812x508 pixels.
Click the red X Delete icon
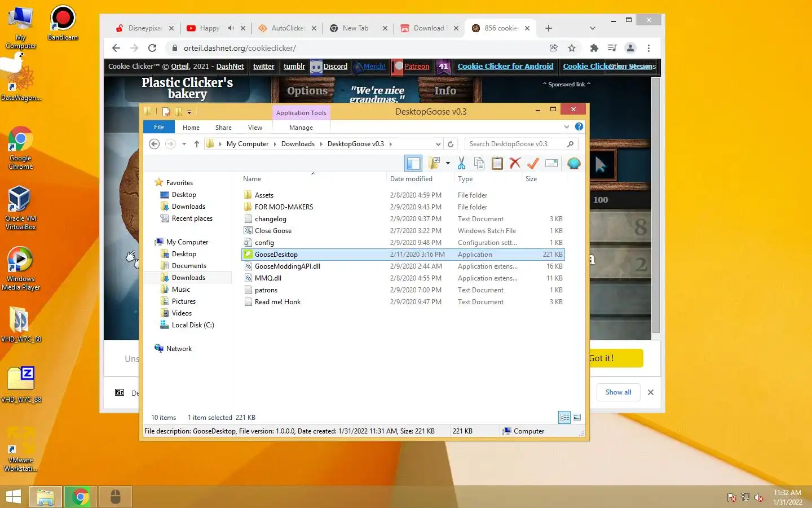(515, 163)
